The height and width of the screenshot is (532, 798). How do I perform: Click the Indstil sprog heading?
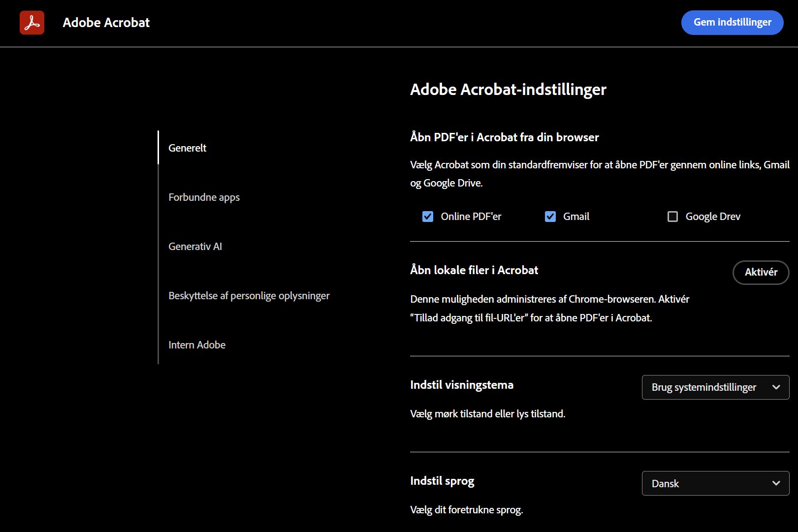[x=442, y=481]
